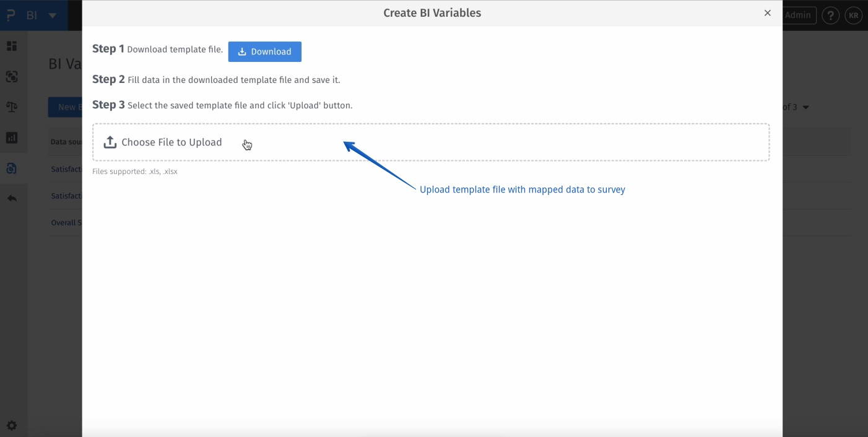Click the Download template button
868x437 pixels.
[264, 51]
